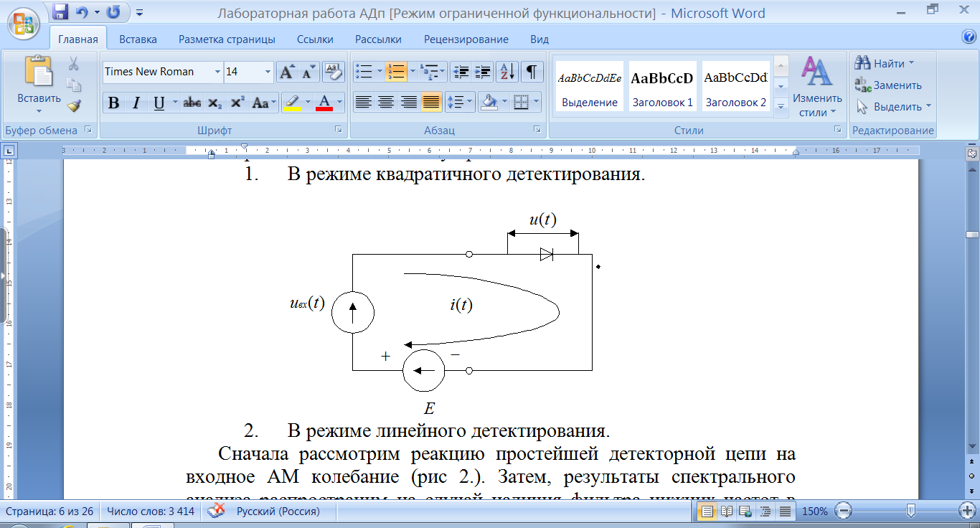
Task: Align text left
Action: [364, 103]
